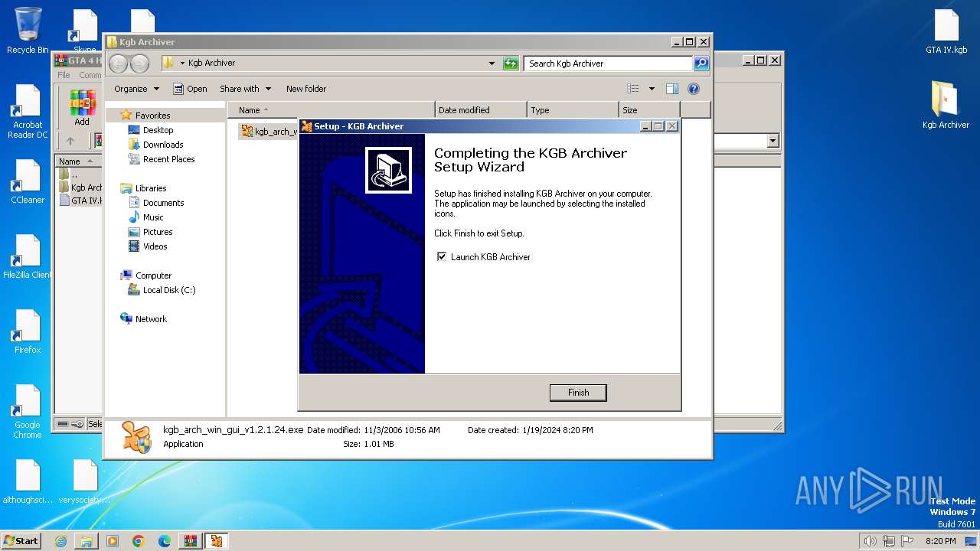Sort by the Type column header

tap(573, 110)
